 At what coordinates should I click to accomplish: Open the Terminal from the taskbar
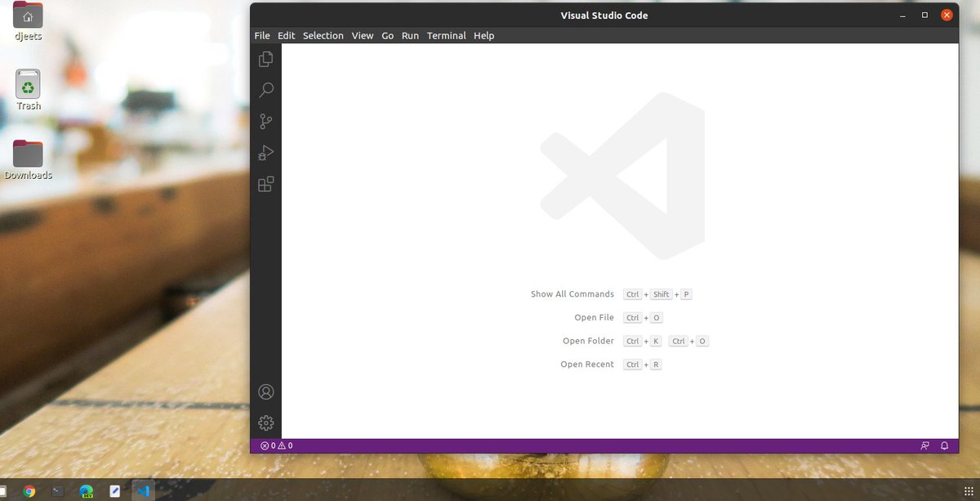pyautogui.click(x=57, y=491)
